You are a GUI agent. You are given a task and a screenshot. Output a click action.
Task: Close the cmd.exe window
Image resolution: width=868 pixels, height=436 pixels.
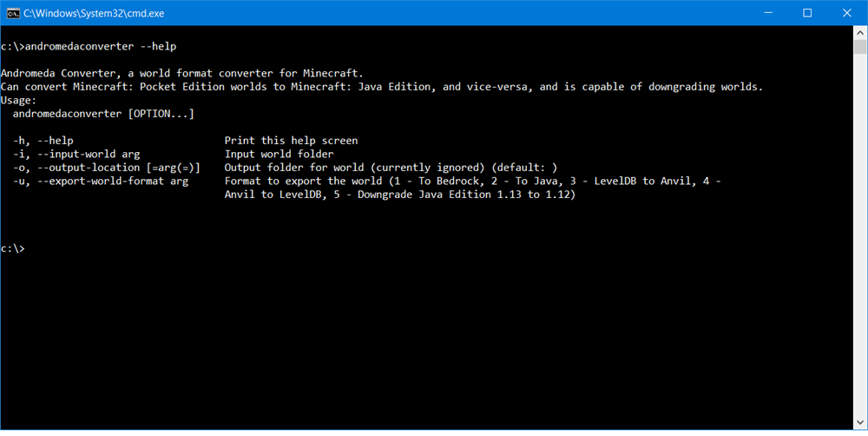tap(847, 12)
